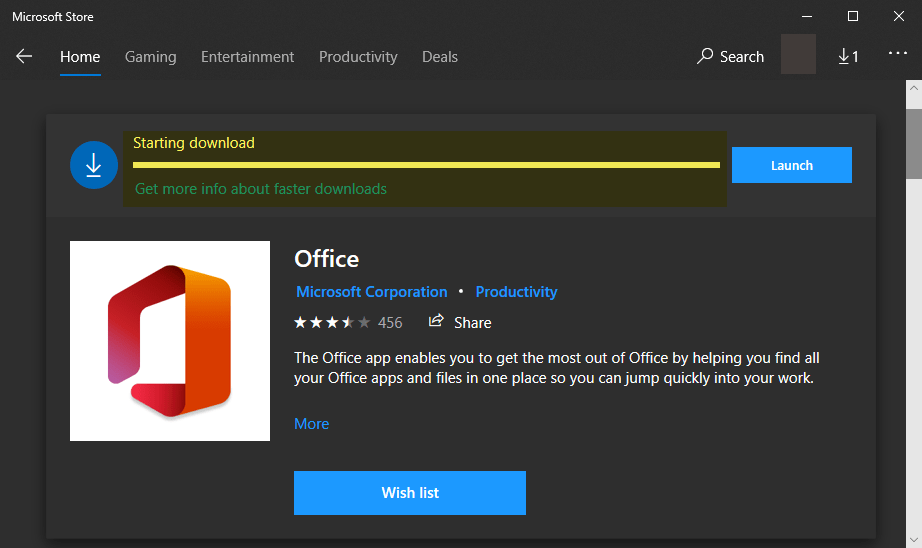Click the Starting download progress bar

(x=426, y=165)
